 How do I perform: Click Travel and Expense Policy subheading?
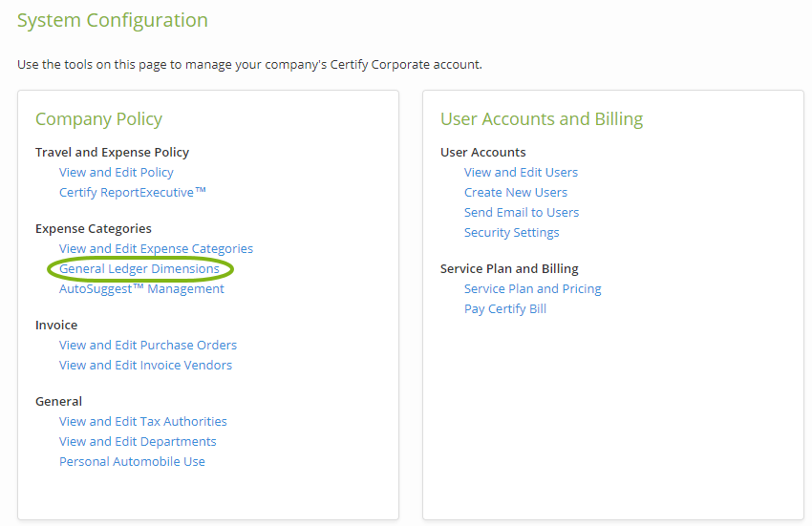click(113, 152)
